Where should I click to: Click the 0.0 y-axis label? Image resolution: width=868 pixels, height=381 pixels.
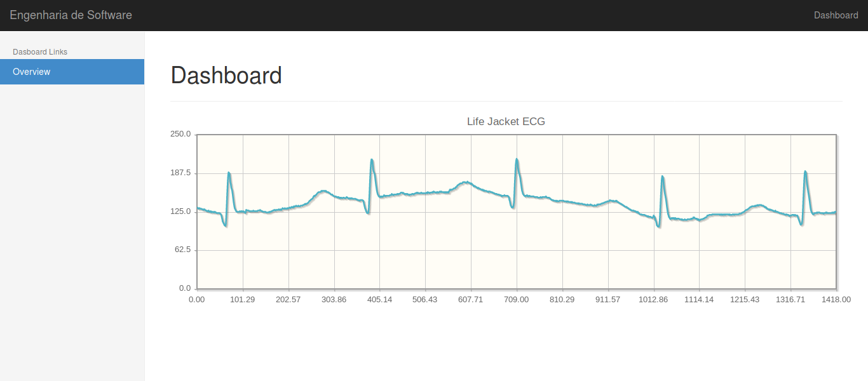click(184, 289)
